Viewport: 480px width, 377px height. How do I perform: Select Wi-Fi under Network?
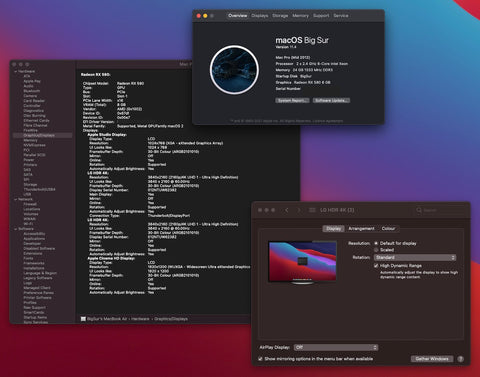pos(28,224)
